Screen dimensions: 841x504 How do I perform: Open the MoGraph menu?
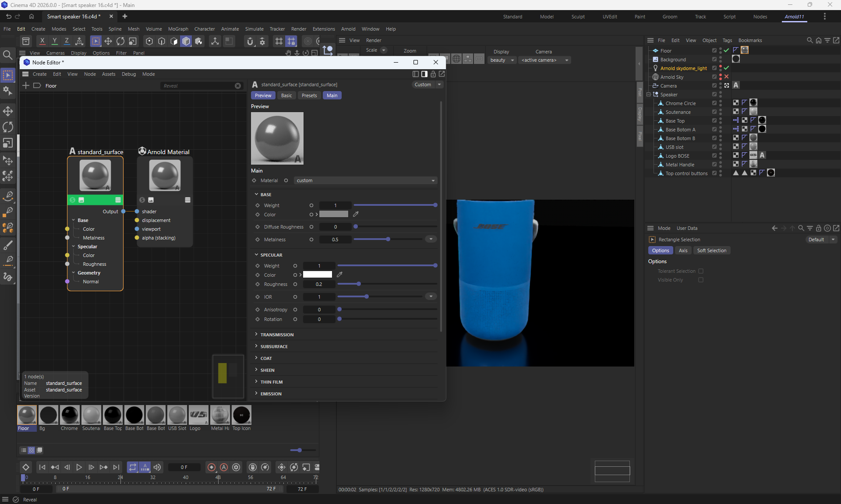178,29
